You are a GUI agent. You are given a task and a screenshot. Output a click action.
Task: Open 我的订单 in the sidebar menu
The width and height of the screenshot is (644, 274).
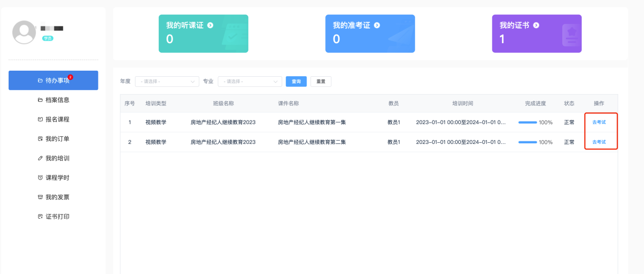click(57, 139)
